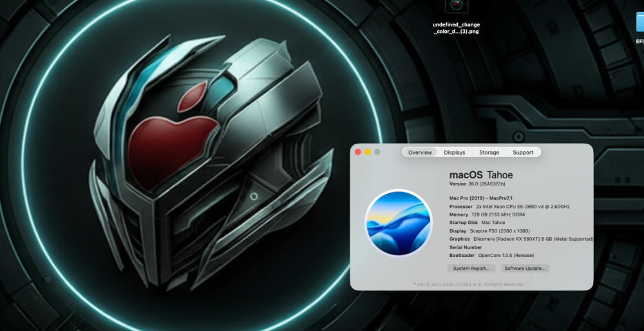Screen dimensions: 644x331
Task: Open the Storage tab
Action: [x=489, y=153]
